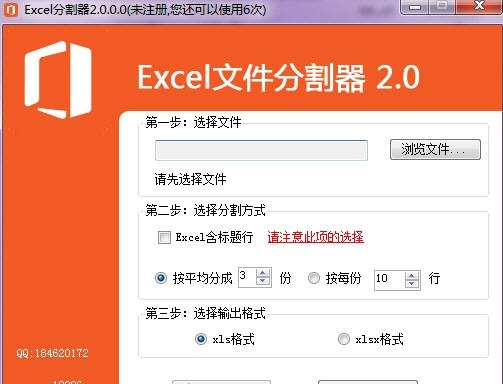Minimize the Excel分割器 window
The height and width of the screenshot is (384, 503).
coord(415,7)
